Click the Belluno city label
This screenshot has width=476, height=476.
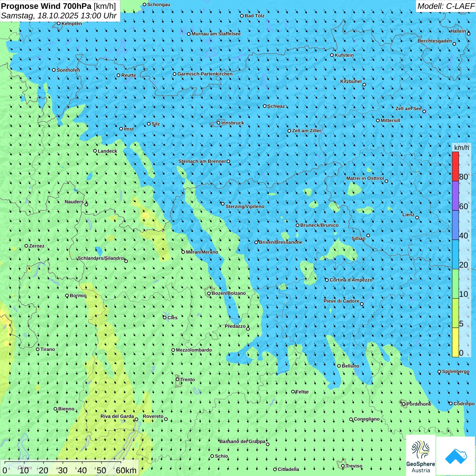click(350, 366)
